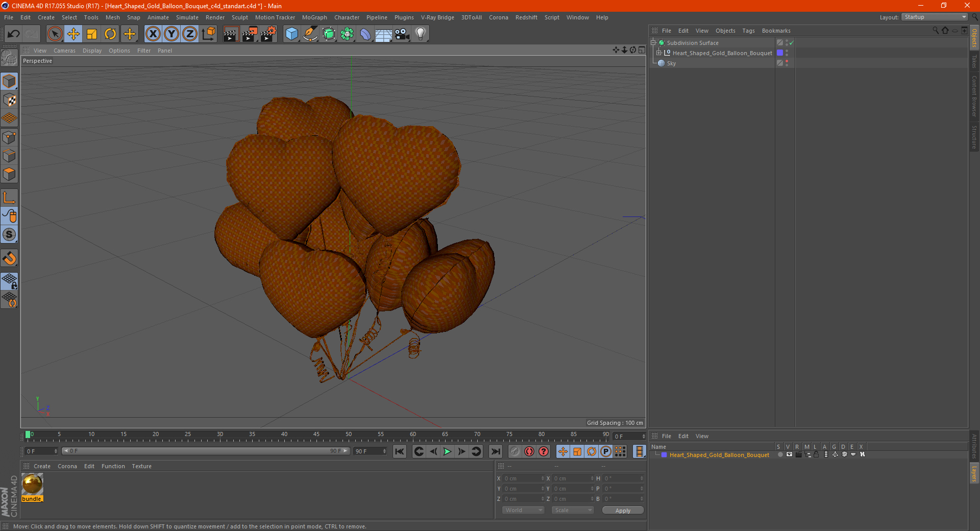Open the Structure side tab
This screenshot has width=980, height=531.
click(974, 137)
